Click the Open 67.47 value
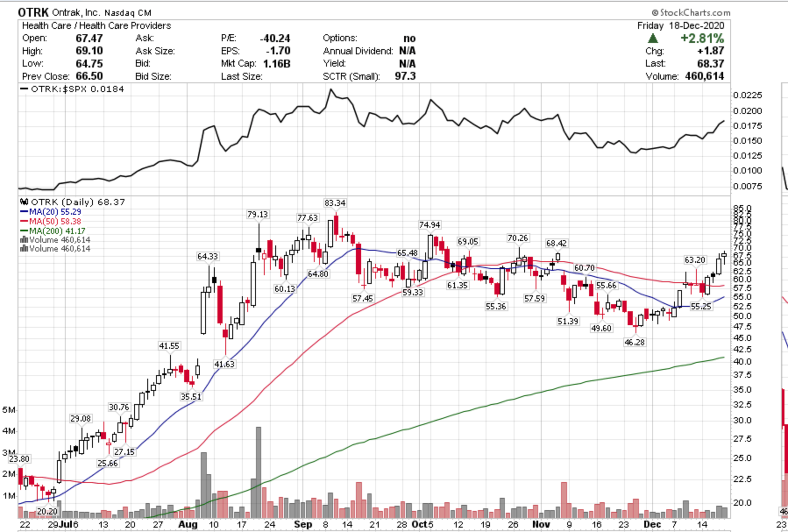Viewport: 788px width, 532px height. (x=89, y=39)
